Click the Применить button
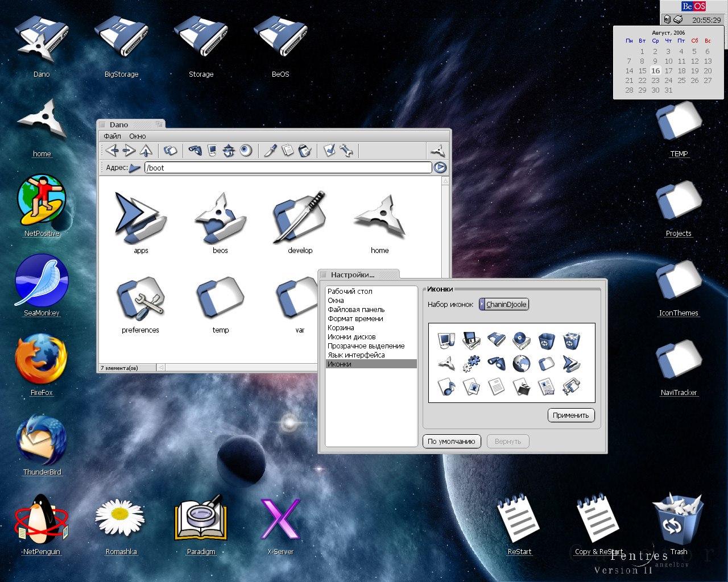728x582 pixels. point(571,415)
